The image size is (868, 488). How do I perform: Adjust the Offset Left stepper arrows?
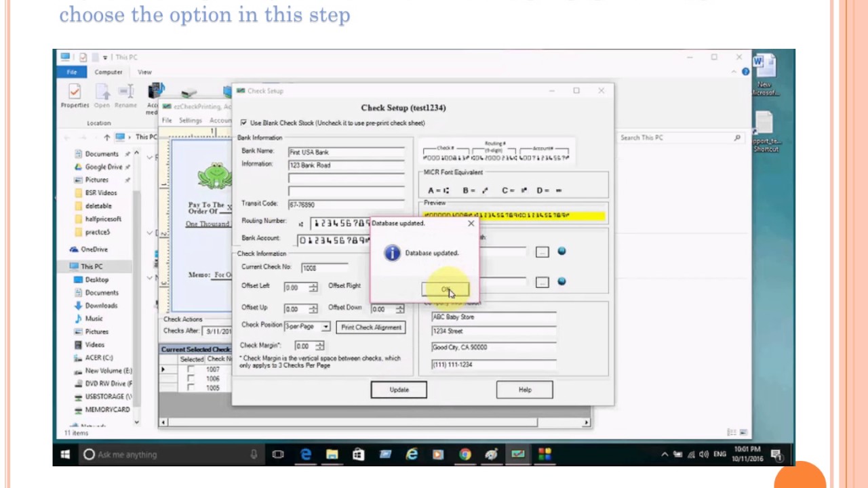coord(313,287)
